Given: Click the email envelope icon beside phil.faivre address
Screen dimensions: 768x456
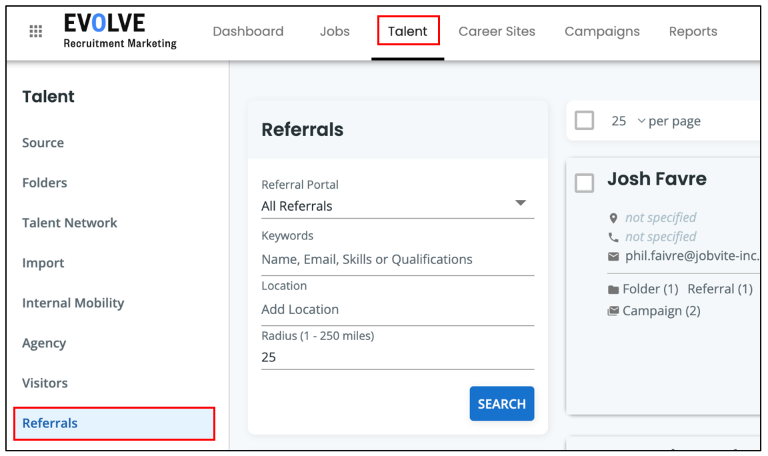Looking at the screenshot, I should pos(613,256).
